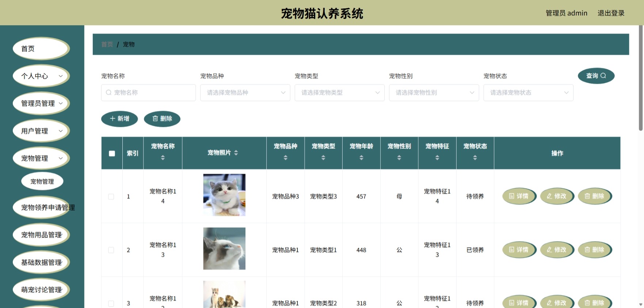Click 宠物品种3 cell in row 1
The width and height of the screenshot is (644, 308).
286,196
